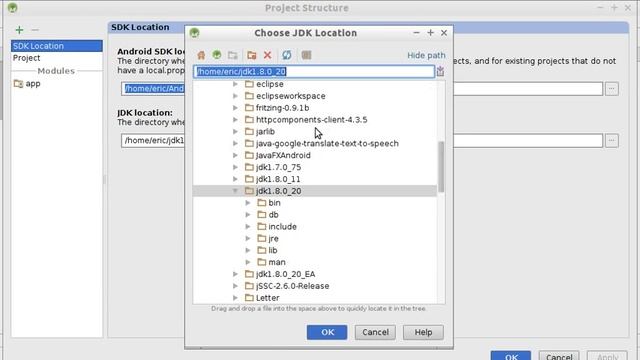Click the JDK path text field
The height and width of the screenshot is (360, 640).
314,71
